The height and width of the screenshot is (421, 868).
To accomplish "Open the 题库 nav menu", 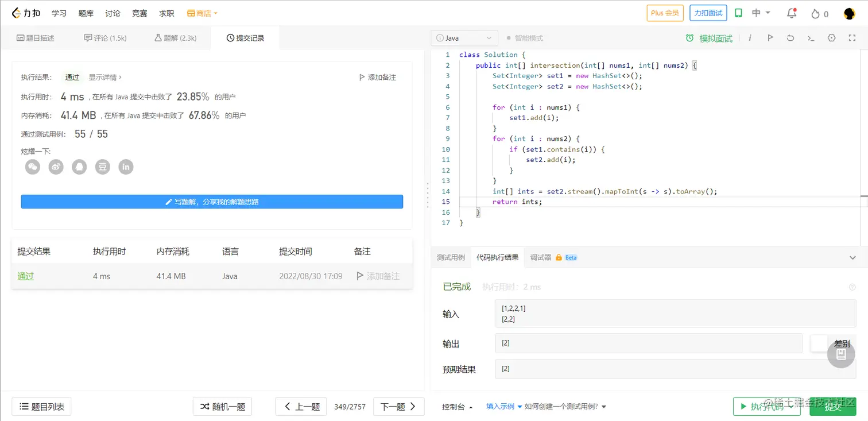I will (86, 13).
